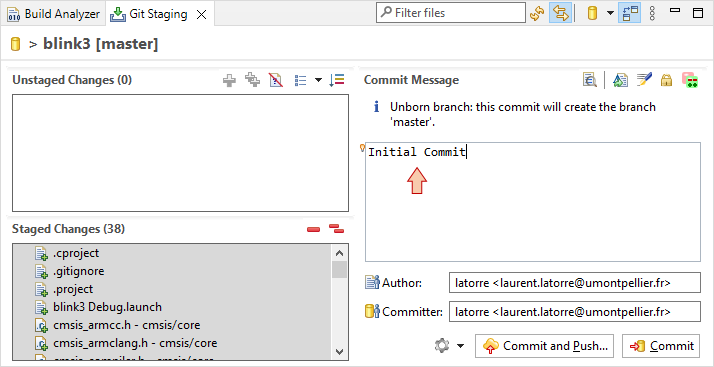Remove all files from index (double minus)
Screen dimensions: 714x367
point(337,229)
